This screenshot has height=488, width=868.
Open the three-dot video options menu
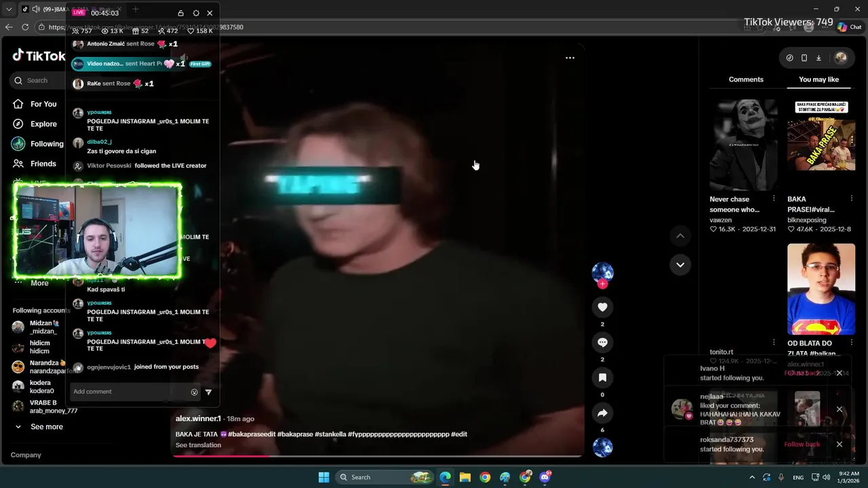point(570,58)
